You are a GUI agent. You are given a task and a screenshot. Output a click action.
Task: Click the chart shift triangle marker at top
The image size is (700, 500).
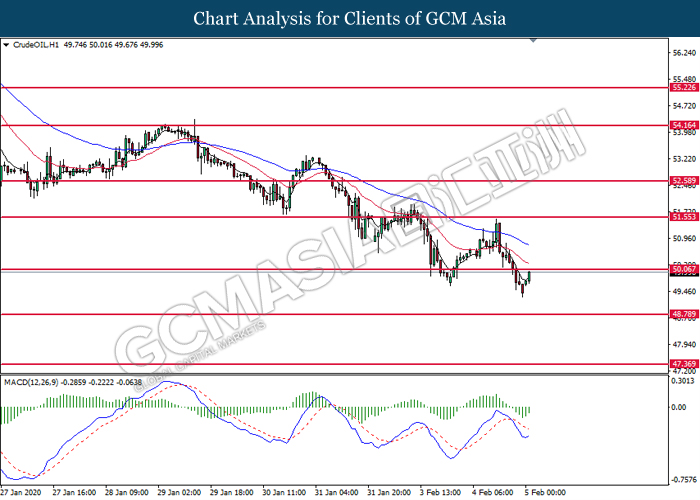point(533,41)
